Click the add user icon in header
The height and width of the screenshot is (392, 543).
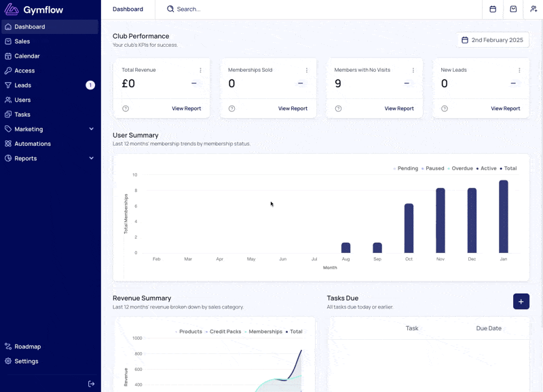coord(533,9)
